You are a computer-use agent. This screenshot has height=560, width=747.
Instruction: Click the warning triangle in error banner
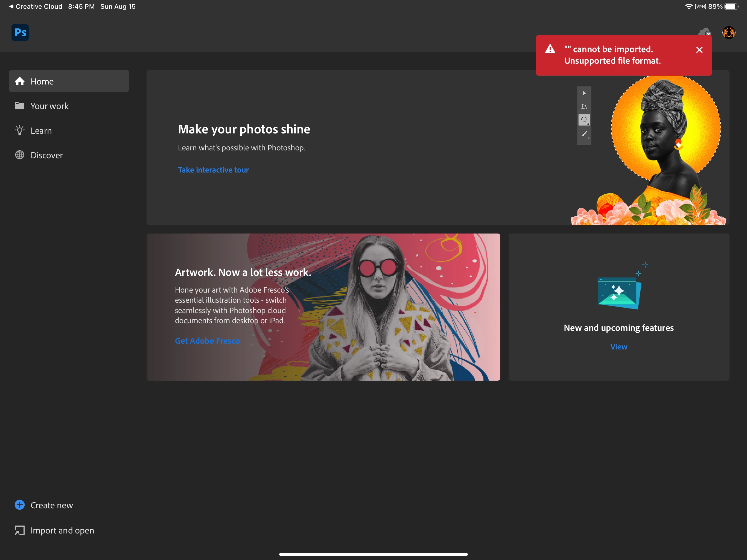click(550, 49)
